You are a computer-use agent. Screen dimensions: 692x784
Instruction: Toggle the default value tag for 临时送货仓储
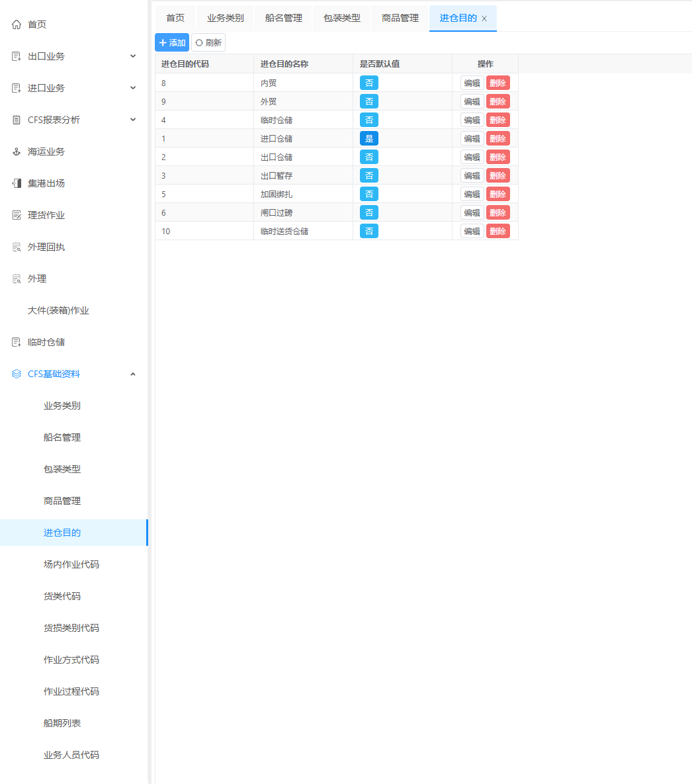coord(368,231)
